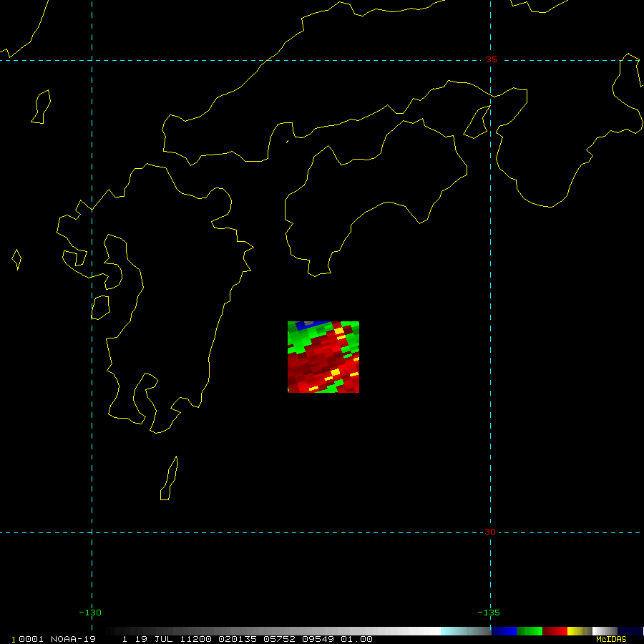
Task: Click the blue segment of the color bar
Action: (504, 631)
